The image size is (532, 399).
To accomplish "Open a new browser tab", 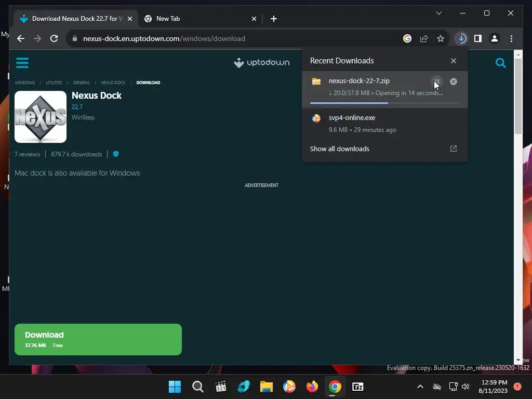I will coord(273,19).
